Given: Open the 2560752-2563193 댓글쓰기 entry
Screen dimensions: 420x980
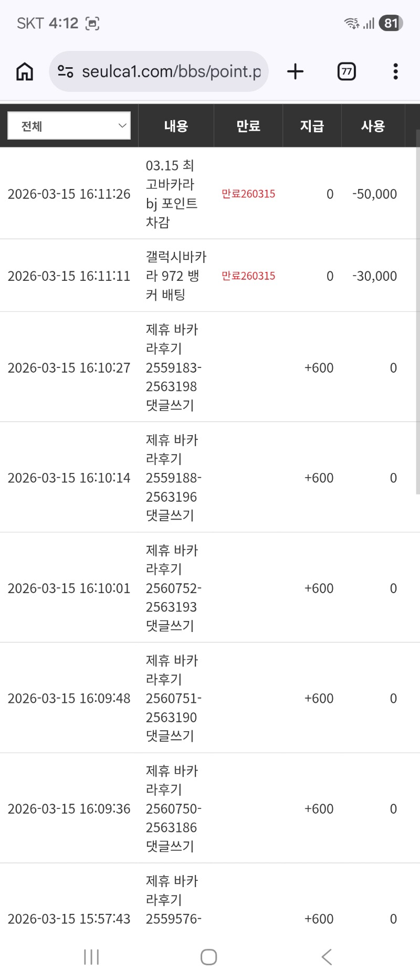Looking at the screenshot, I should [172, 588].
